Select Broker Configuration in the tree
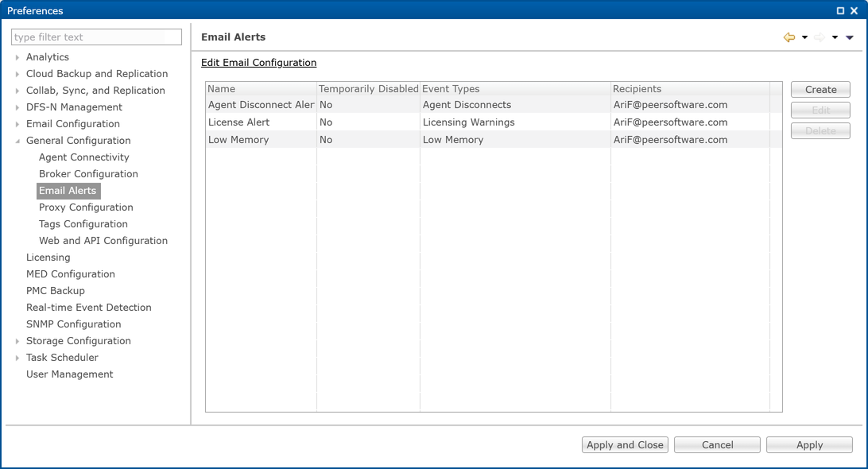This screenshot has width=868, height=469. tap(88, 174)
